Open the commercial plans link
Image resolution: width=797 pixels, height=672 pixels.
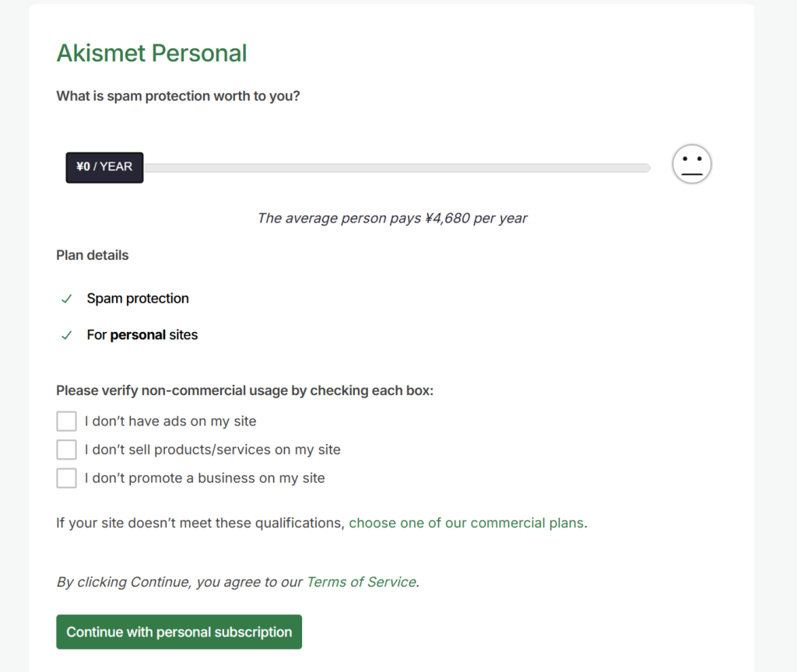click(x=465, y=523)
